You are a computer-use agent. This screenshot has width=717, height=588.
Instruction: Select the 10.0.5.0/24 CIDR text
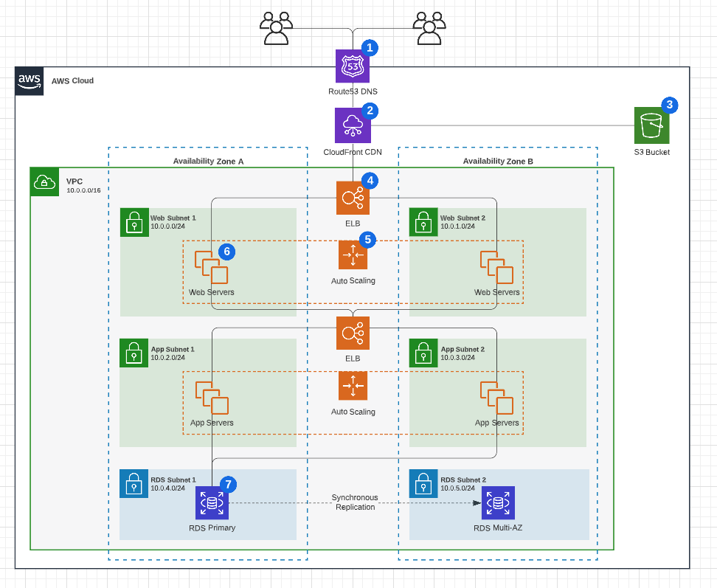tap(458, 488)
